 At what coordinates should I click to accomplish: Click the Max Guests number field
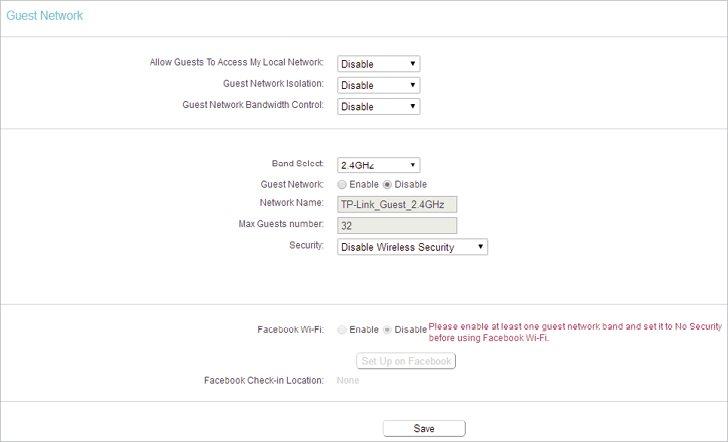point(397,226)
